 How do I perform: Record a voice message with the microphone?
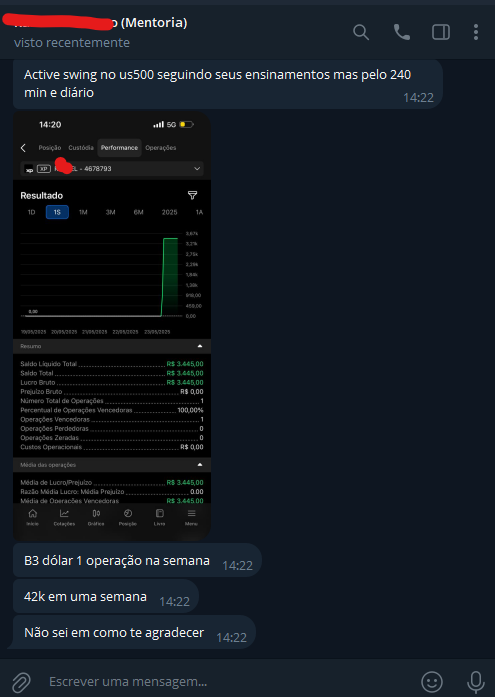(475, 681)
